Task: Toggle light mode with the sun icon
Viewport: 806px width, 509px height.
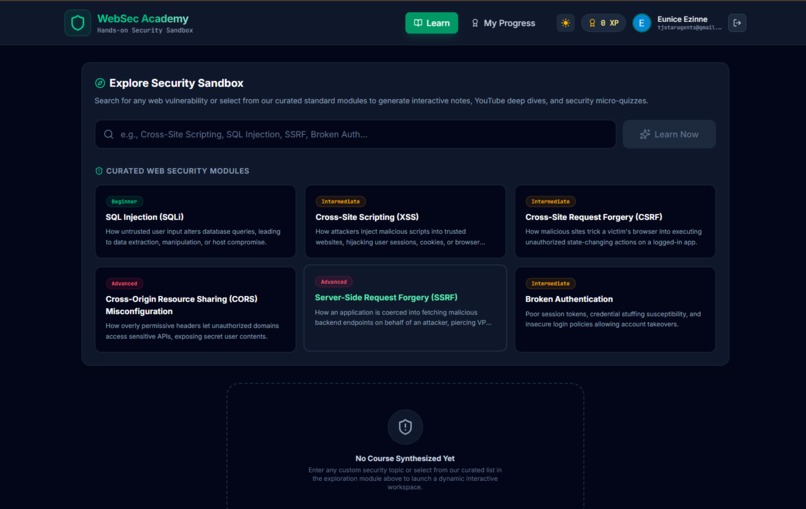Action: click(565, 23)
